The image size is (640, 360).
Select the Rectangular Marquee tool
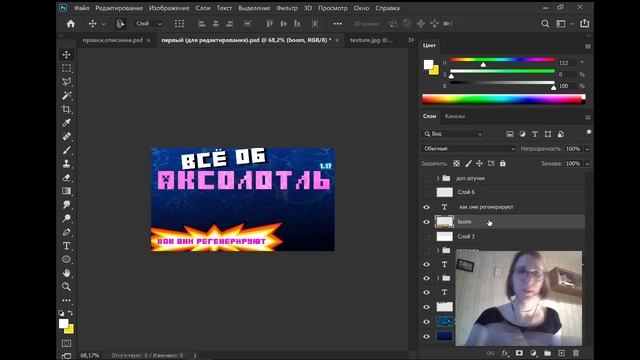pyautogui.click(x=67, y=68)
